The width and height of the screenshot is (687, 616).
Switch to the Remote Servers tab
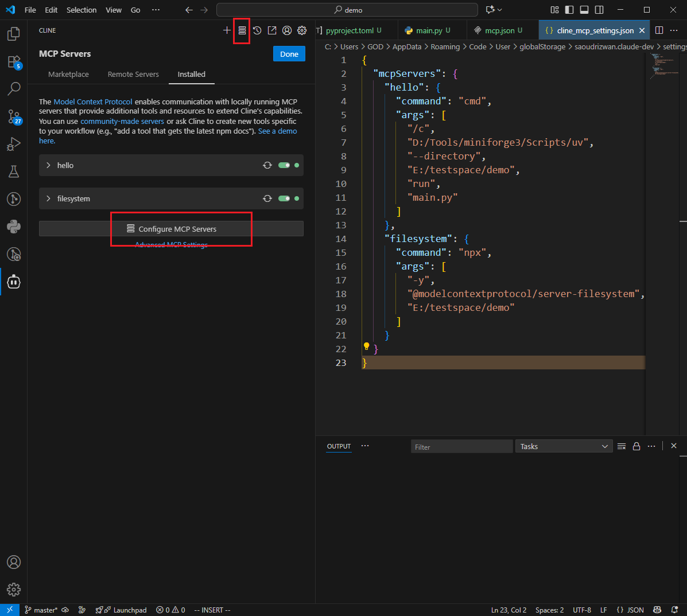tap(133, 75)
